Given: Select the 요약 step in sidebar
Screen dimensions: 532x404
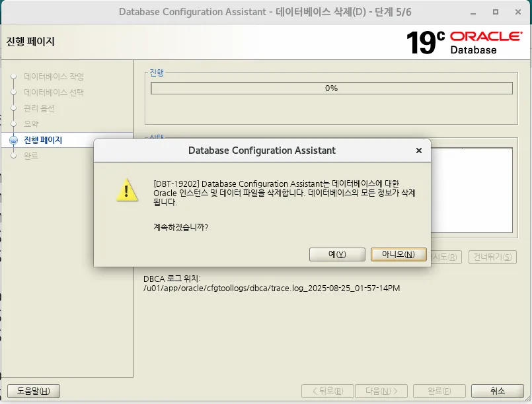Looking at the screenshot, I should coord(31,124).
